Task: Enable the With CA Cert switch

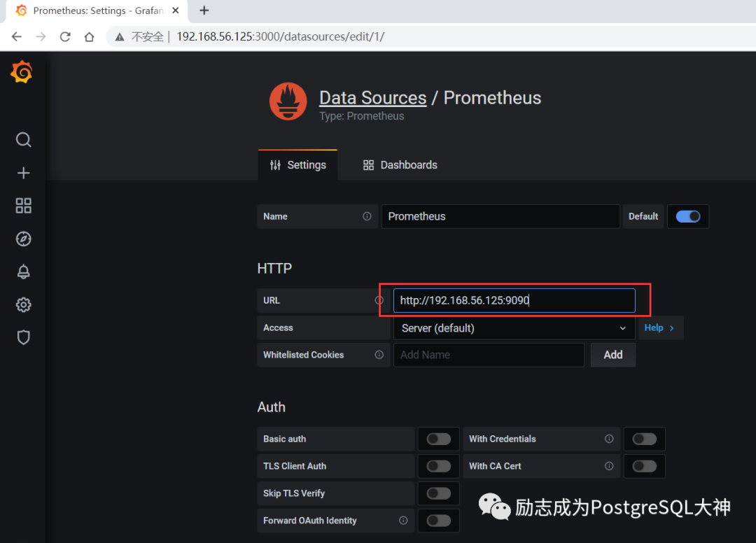Action: 645,466
